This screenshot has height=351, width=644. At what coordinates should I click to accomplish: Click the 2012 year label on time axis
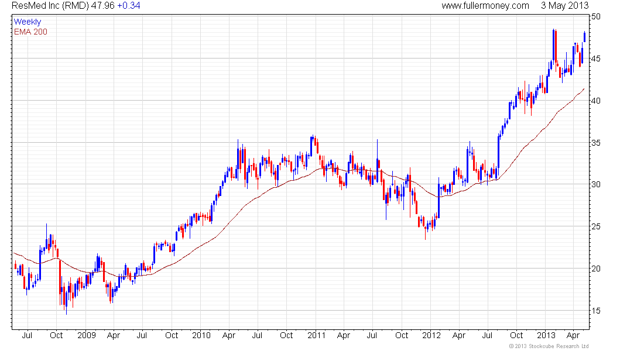[431, 335]
